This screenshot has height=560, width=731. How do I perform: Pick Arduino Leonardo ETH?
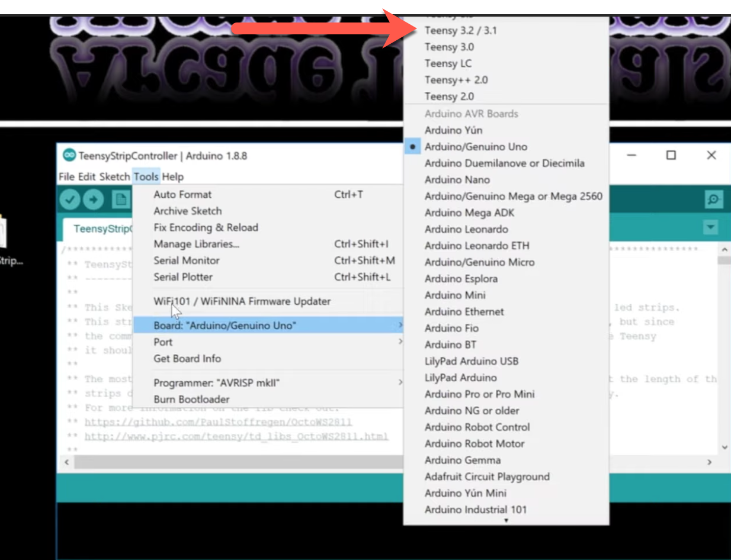(x=506, y=246)
